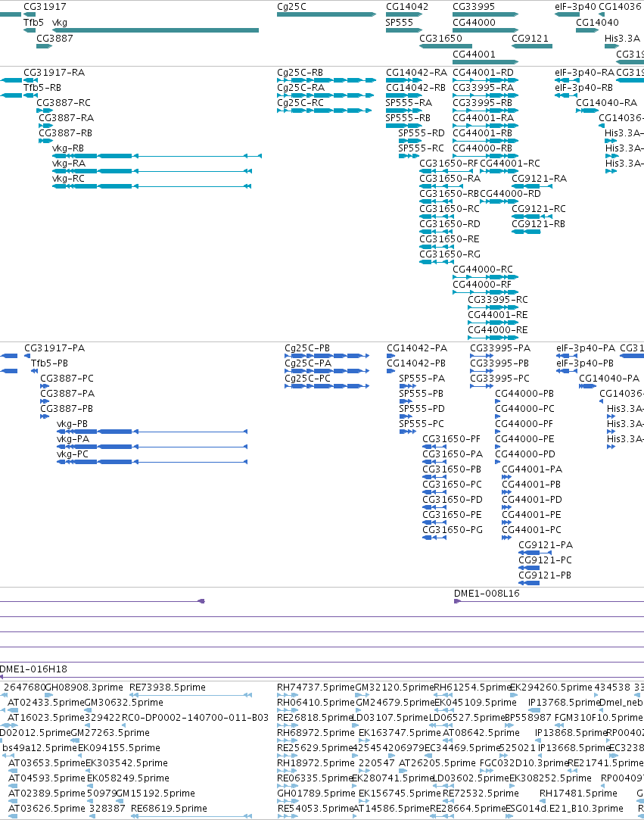The width and height of the screenshot is (644, 820).
Task: Click the vkg gene label
Action: coord(60,23)
